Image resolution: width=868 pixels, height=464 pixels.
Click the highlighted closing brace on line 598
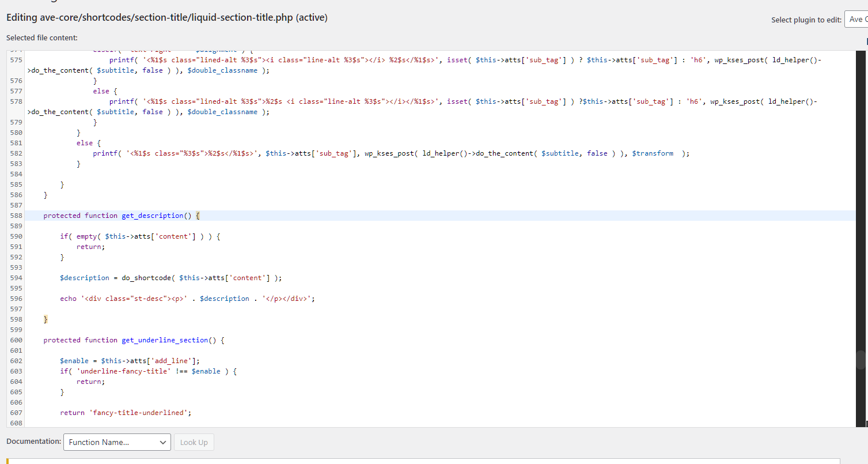click(x=46, y=319)
